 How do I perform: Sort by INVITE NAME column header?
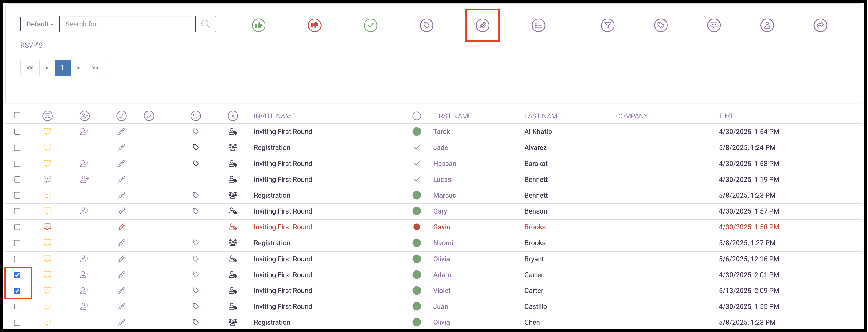click(x=274, y=116)
